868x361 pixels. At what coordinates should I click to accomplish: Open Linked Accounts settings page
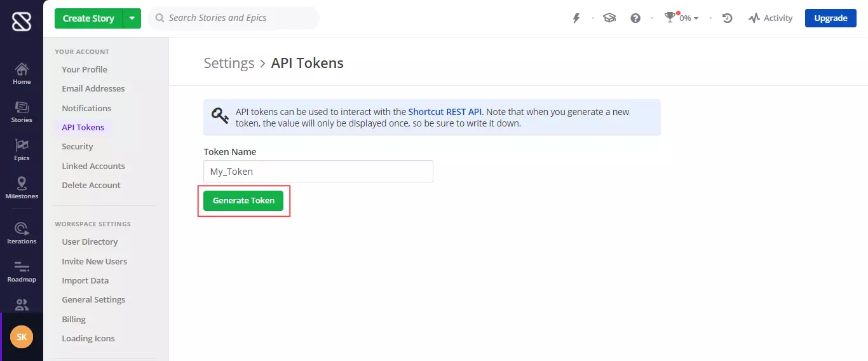[93, 166]
